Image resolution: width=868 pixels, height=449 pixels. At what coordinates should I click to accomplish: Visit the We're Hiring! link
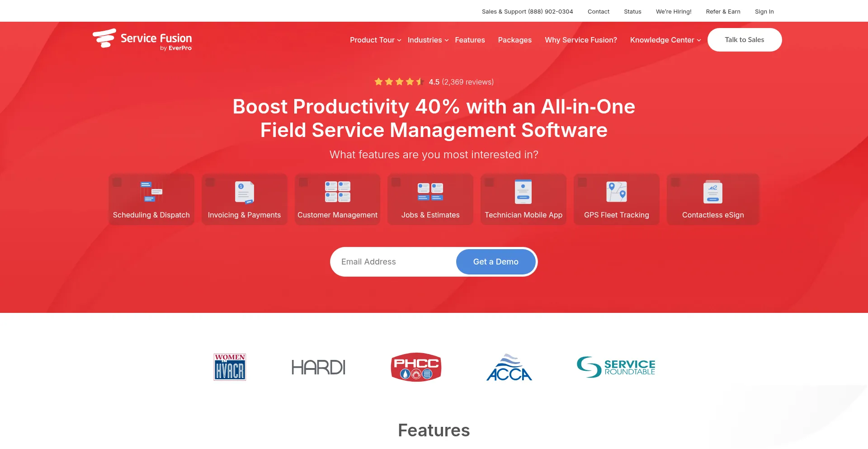(674, 12)
